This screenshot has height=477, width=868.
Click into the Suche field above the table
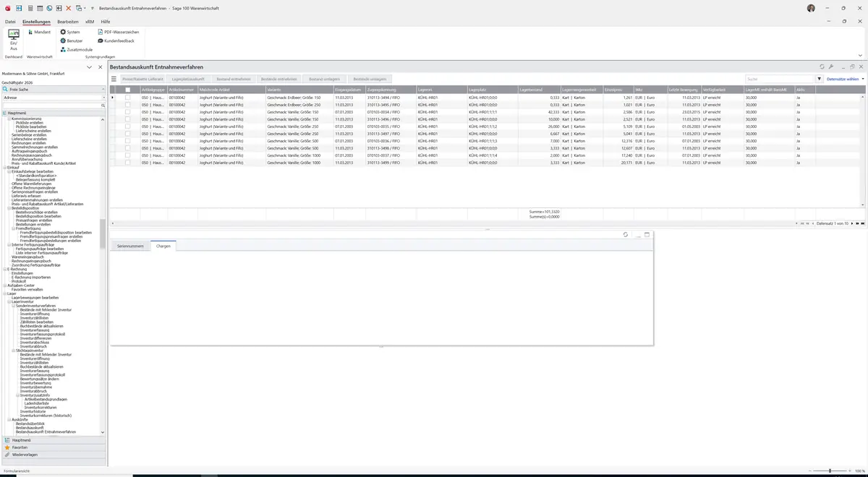click(780, 79)
